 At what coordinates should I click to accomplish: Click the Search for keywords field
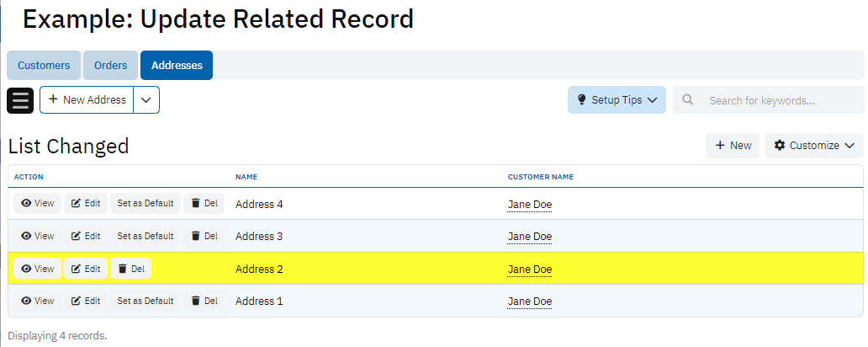tap(778, 100)
